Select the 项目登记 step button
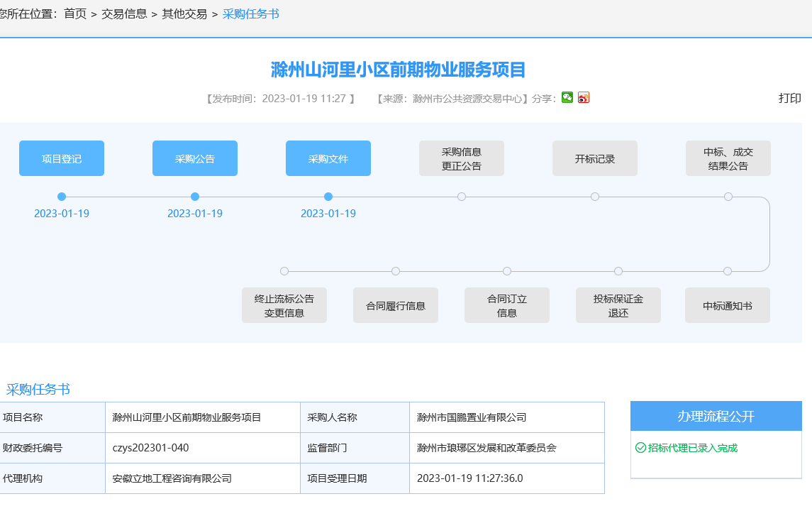The height and width of the screenshot is (516, 812). [x=62, y=158]
